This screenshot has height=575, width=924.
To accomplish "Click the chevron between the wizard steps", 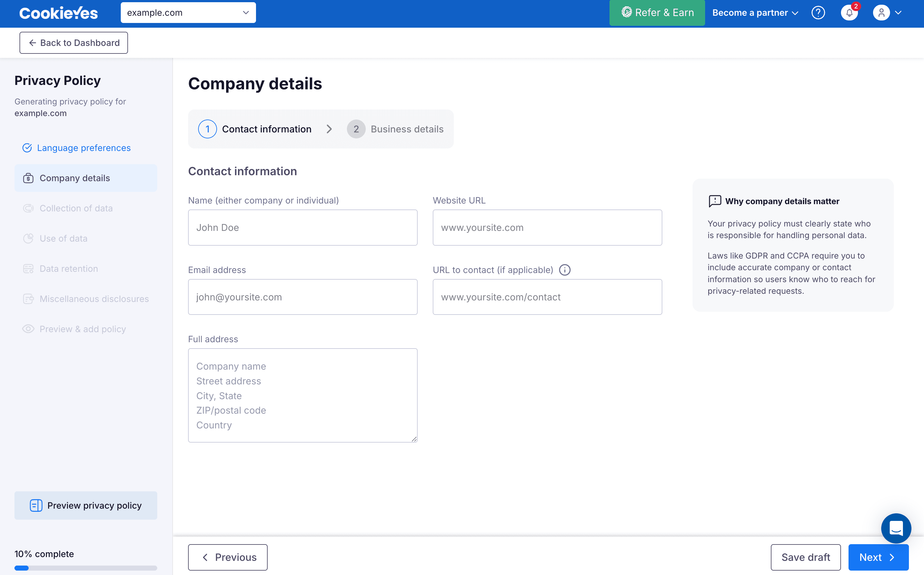I will pos(329,129).
